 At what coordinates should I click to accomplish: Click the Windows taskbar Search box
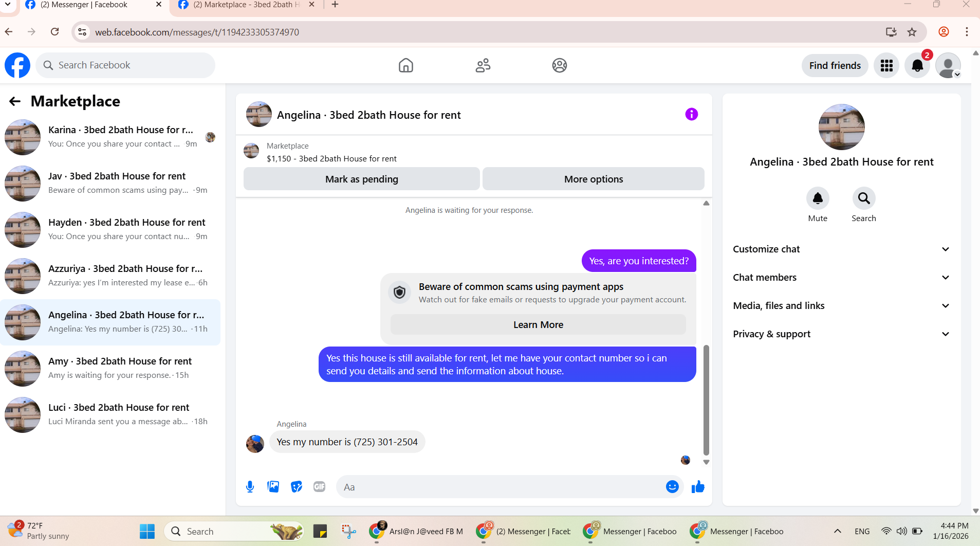point(234,531)
